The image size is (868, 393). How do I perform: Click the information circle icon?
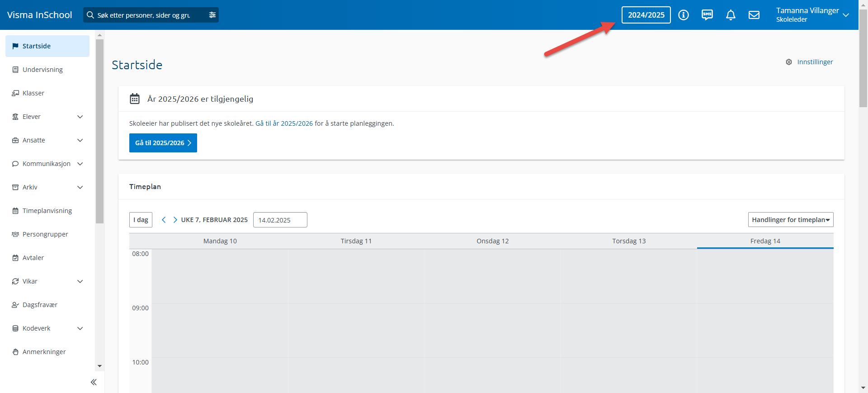pos(684,15)
